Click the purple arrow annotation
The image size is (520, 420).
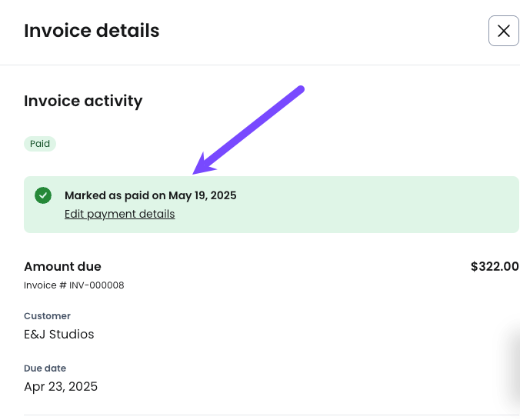click(x=248, y=129)
